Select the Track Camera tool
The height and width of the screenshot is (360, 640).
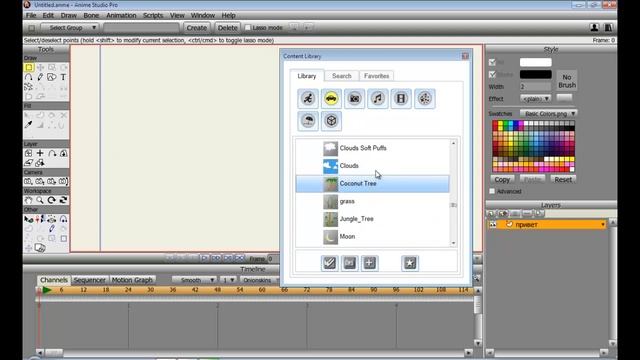click(28, 181)
